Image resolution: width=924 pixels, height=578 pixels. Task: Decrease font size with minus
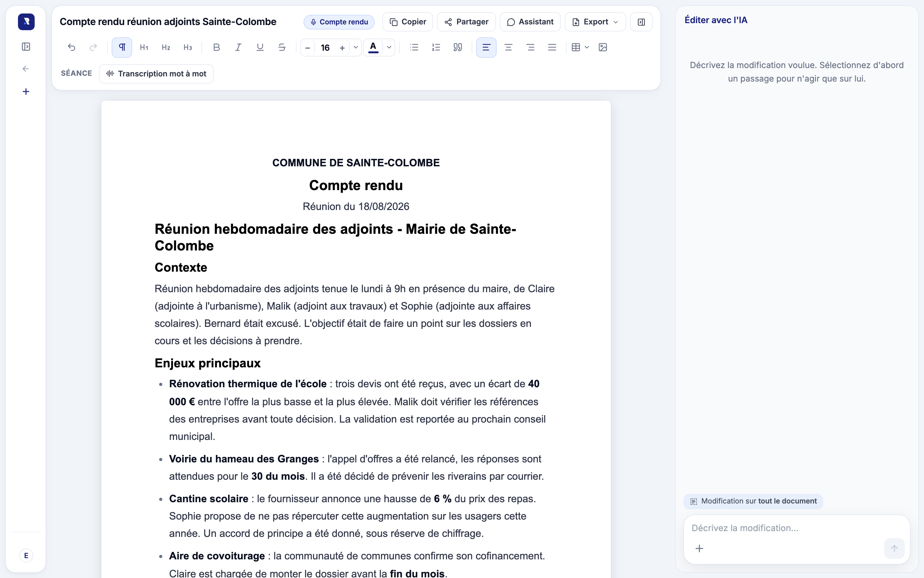point(308,48)
